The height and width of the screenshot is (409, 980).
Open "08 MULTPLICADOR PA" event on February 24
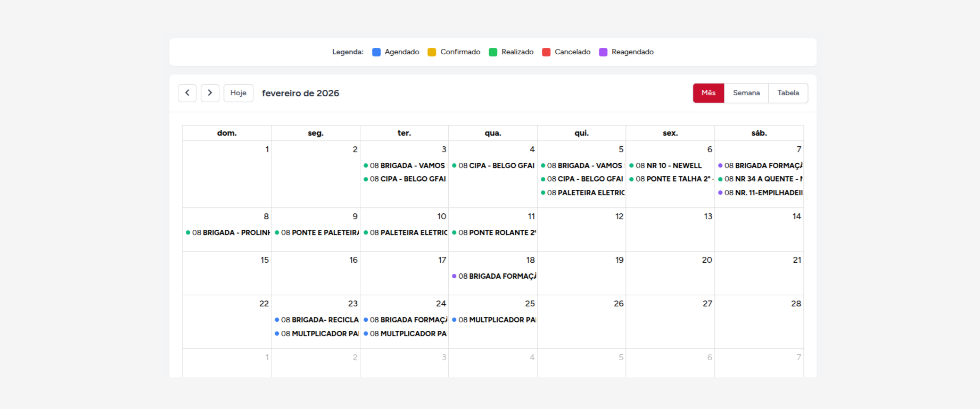pos(404,333)
